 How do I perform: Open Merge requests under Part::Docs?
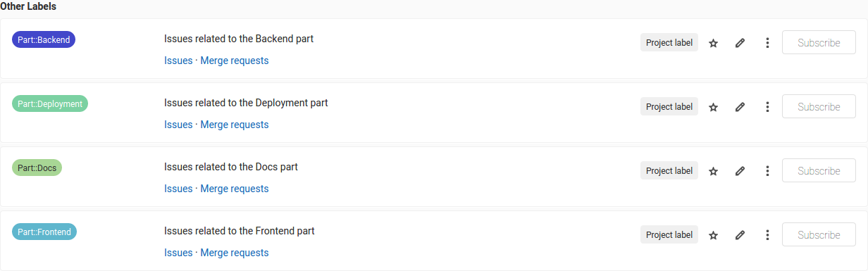235,189
